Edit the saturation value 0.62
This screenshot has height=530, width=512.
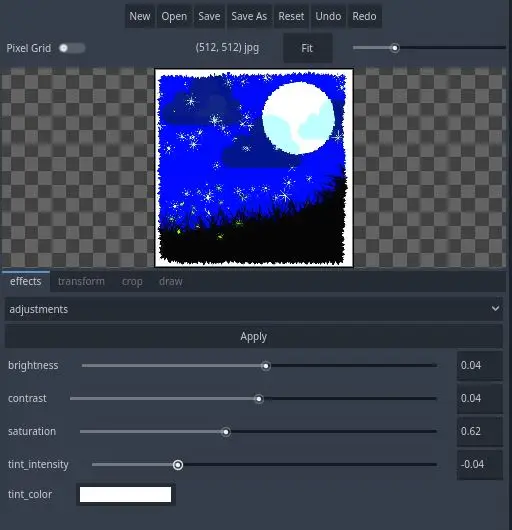(480, 432)
